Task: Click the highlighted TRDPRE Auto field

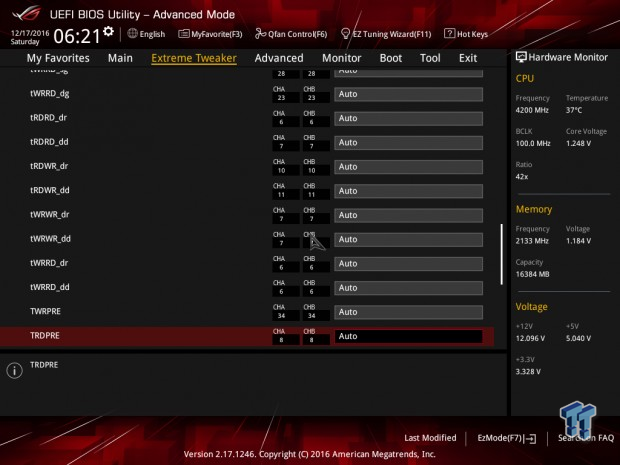Action: click(408, 336)
